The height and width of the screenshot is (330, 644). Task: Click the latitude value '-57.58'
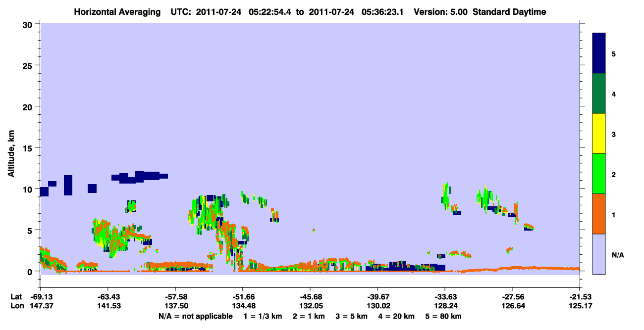pyautogui.click(x=175, y=297)
